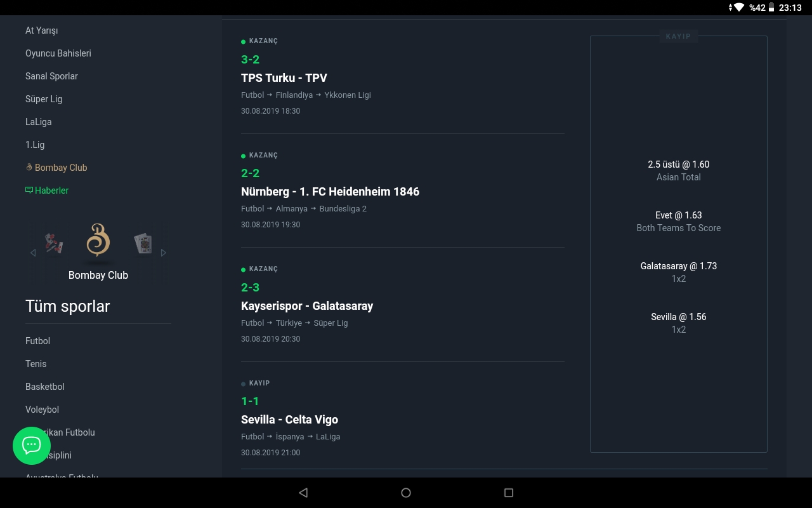Click the 3-2 score
Viewport: 812px width, 508px height.
pyautogui.click(x=250, y=60)
